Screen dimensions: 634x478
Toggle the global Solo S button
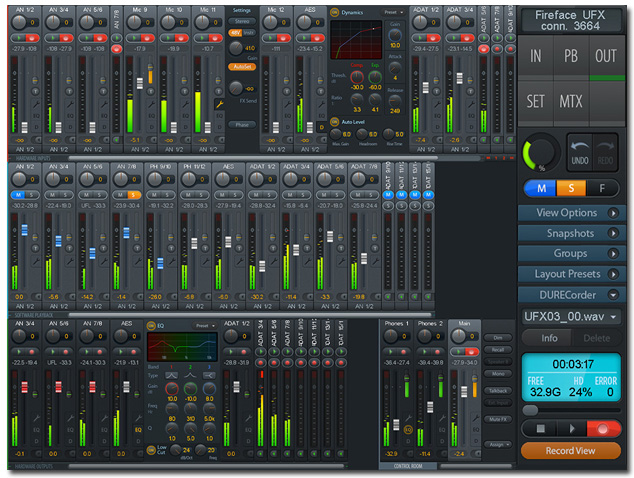coord(571,188)
